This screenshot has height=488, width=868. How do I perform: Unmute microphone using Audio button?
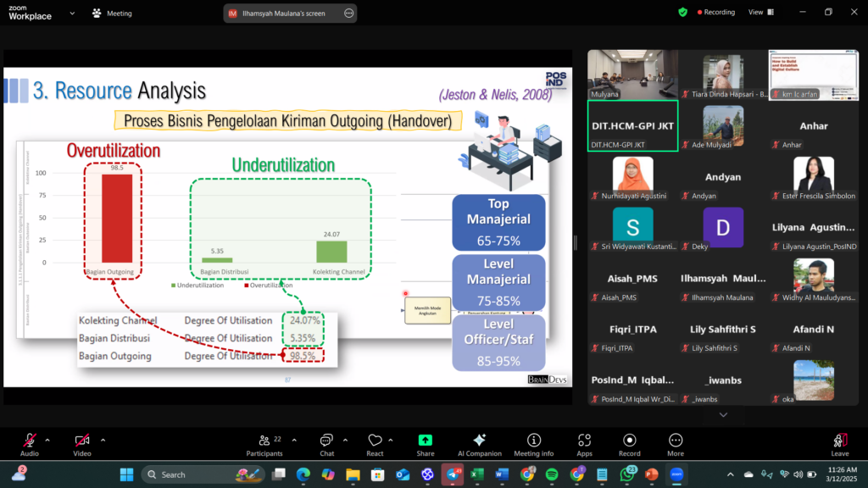pyautogui.click(x=30, y=444)
